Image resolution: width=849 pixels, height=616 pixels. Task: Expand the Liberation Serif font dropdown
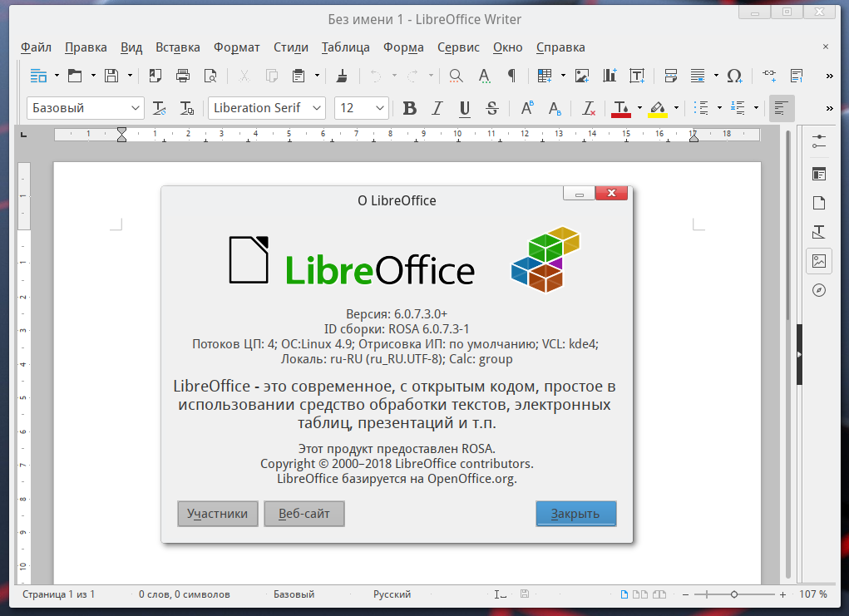pyautogui.click(x=317, y=108)
